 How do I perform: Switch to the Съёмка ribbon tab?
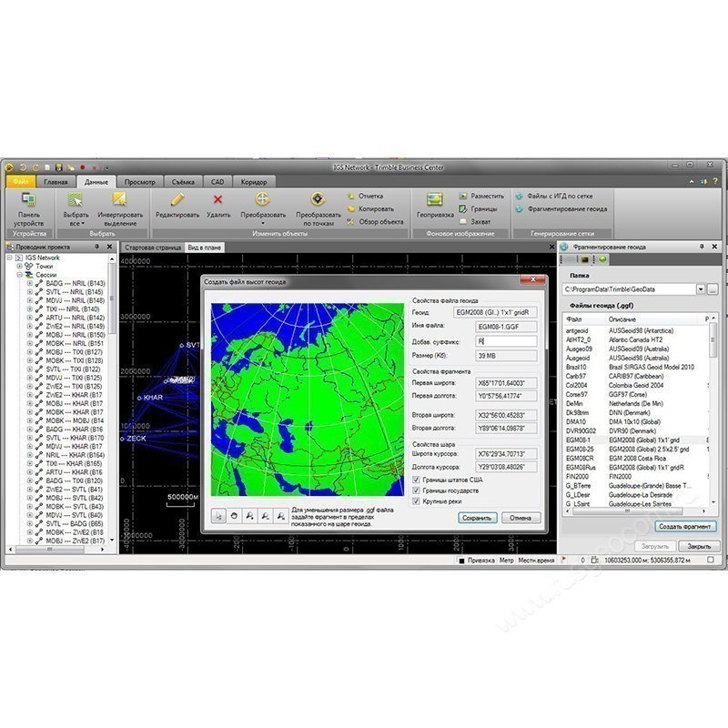pos(181,181)
